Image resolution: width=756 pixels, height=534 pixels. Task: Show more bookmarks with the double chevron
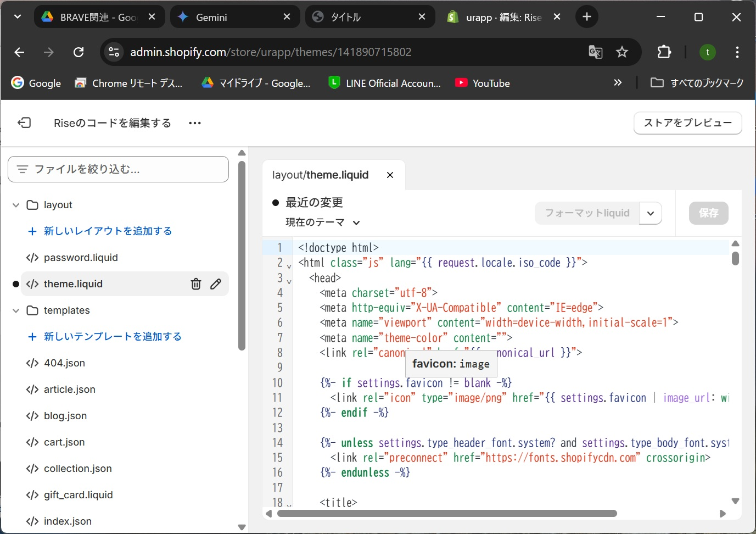point(618,83)
